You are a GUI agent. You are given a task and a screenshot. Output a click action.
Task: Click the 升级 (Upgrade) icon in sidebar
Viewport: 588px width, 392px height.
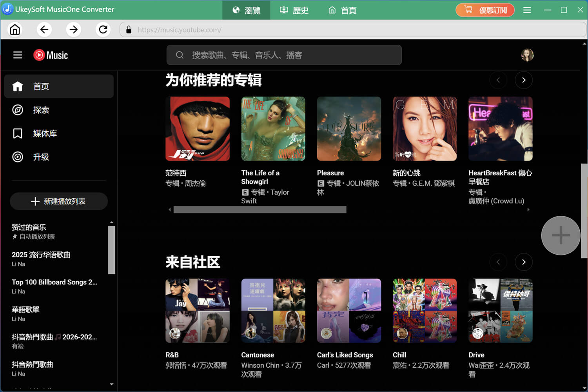18,157
